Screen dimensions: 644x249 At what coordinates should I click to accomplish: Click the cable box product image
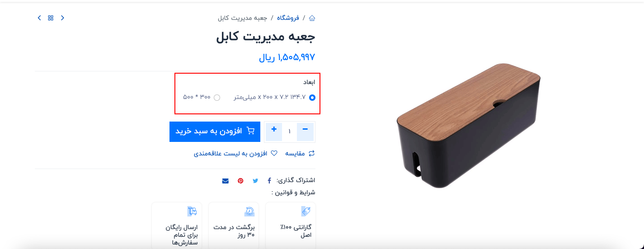tap(469, 126)
